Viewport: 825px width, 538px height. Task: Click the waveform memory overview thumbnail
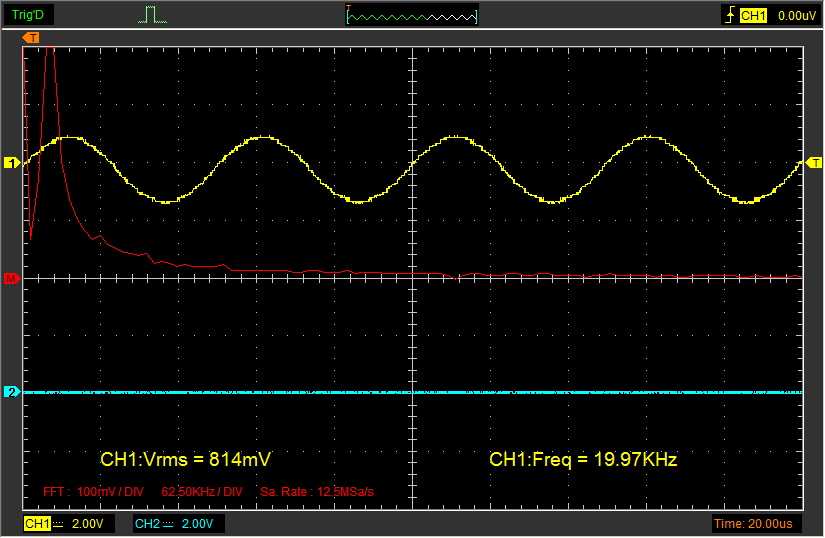pyautogui.click(x=412, y=16)
